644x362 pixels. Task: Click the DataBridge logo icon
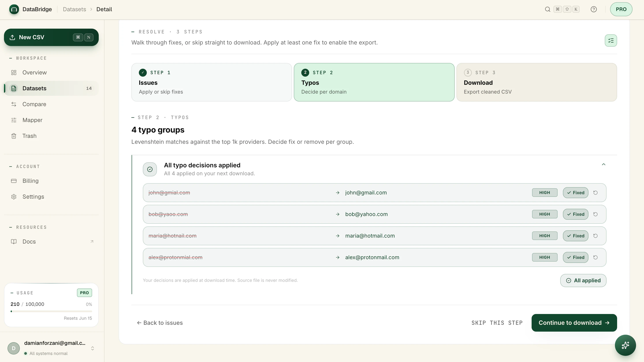14,9
